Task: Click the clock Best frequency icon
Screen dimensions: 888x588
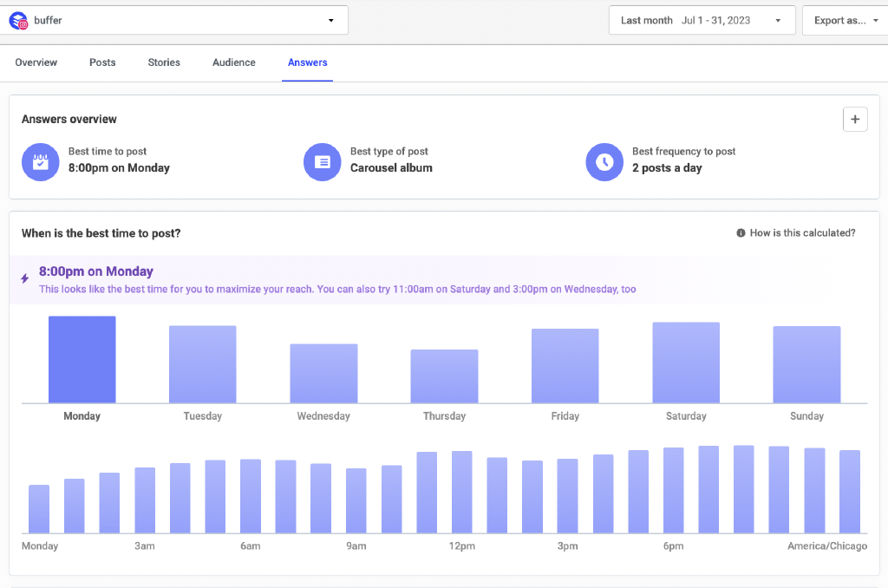Action: click(x=604, y=162)
